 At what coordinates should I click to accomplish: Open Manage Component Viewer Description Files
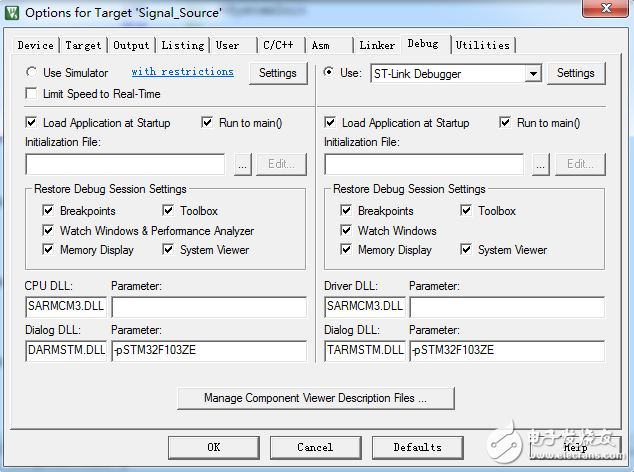tap(316, 398)
